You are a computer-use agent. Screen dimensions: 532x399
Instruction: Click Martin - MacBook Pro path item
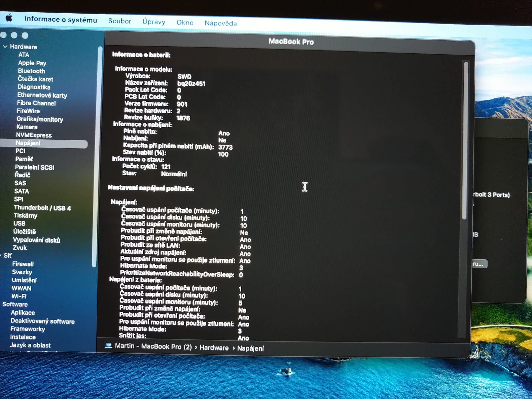point(153,346)
